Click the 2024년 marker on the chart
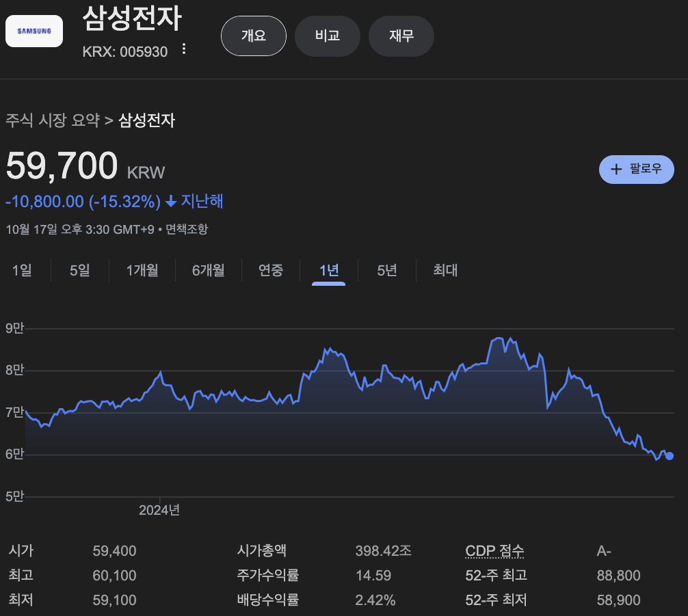Screen dimensions: 688x616 tap(161, 509)
